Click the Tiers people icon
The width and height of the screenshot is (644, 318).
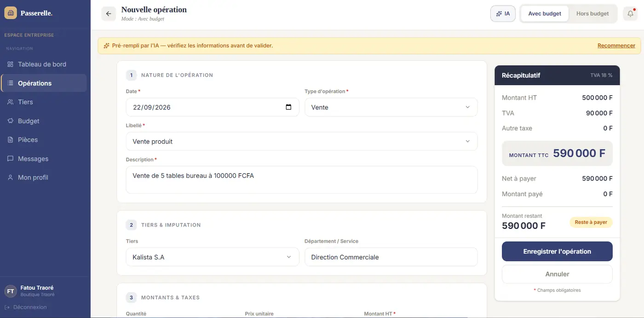10,102
